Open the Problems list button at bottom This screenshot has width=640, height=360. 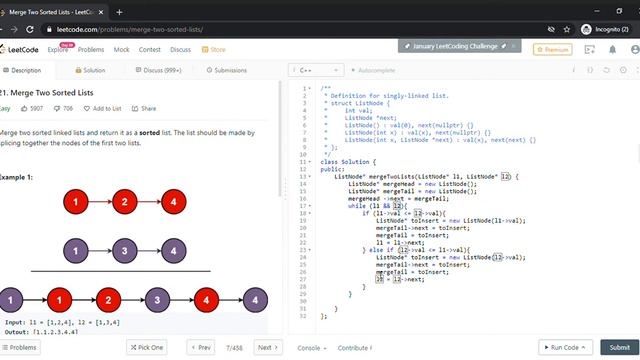[20, 347]
